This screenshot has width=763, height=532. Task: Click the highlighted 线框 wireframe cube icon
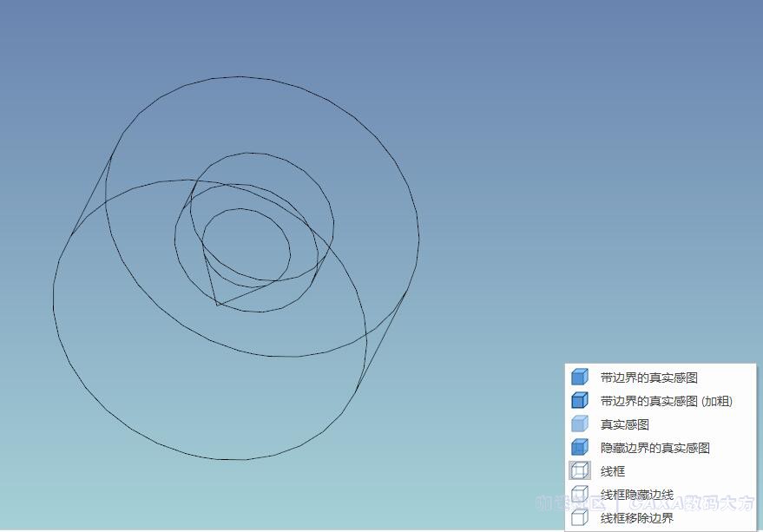(579, 471)
